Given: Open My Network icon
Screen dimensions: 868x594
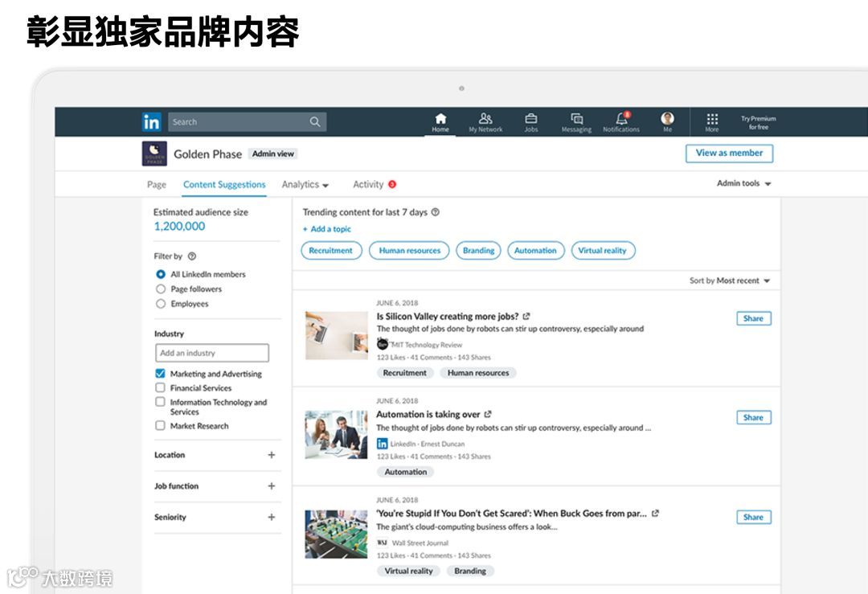Looking at the screenshot, I should tap(485, 118).
